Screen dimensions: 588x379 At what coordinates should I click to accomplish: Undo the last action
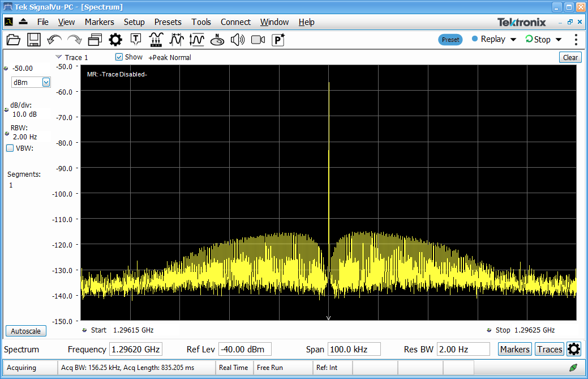tap(54, 40)
